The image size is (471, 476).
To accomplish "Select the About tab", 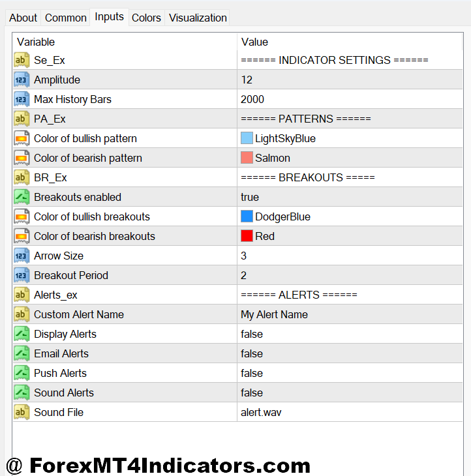I will point(23,18).
